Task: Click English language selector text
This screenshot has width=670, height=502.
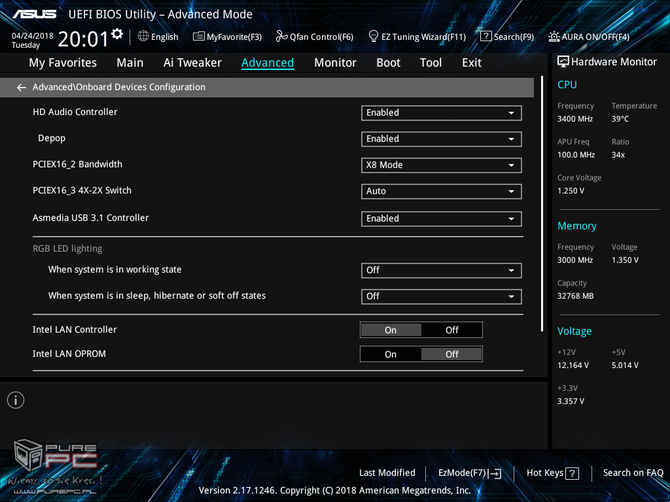Action: click(165, 37)
